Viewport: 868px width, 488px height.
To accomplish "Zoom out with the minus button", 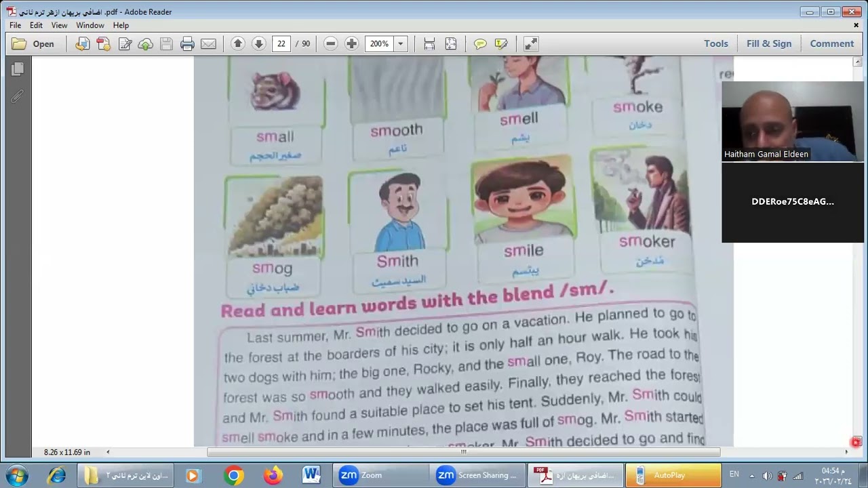I will pos(330,43).
